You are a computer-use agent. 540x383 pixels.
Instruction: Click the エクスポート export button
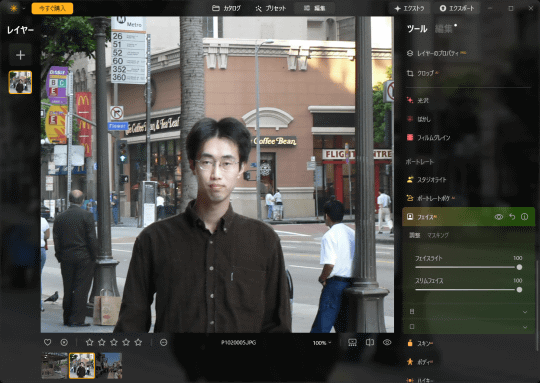pyautogui.click(x=457, y=8)
